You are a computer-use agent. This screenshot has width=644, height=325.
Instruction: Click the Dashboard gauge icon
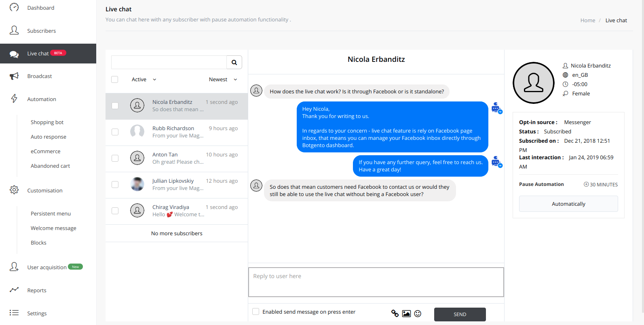click(x=14, y=7)
